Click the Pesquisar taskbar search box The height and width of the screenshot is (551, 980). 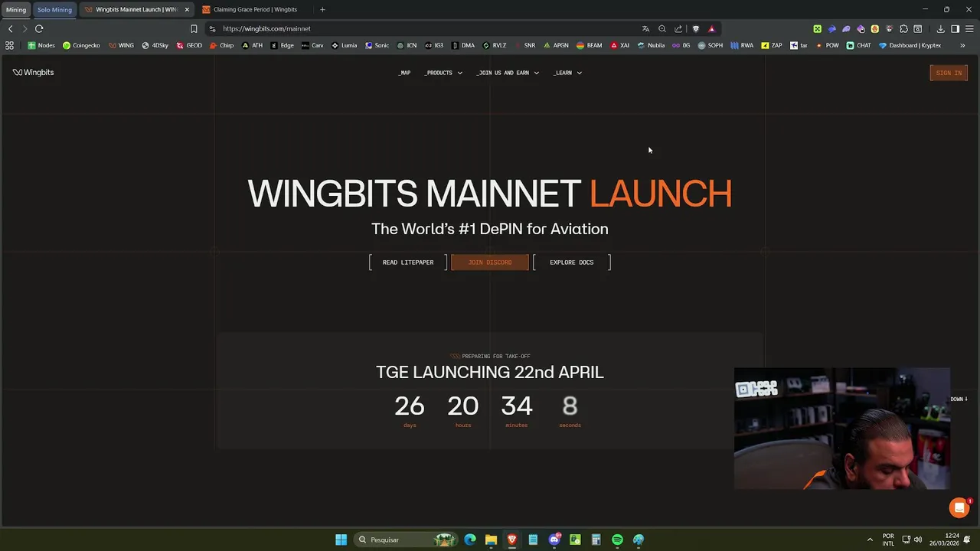pos(406,540)
